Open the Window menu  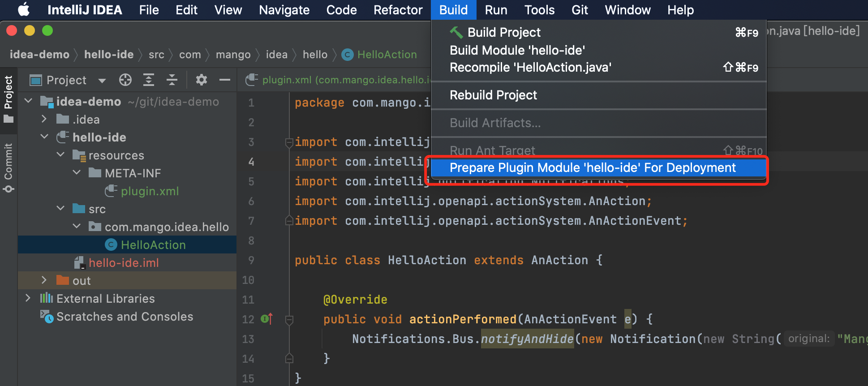tap(627, 10)
